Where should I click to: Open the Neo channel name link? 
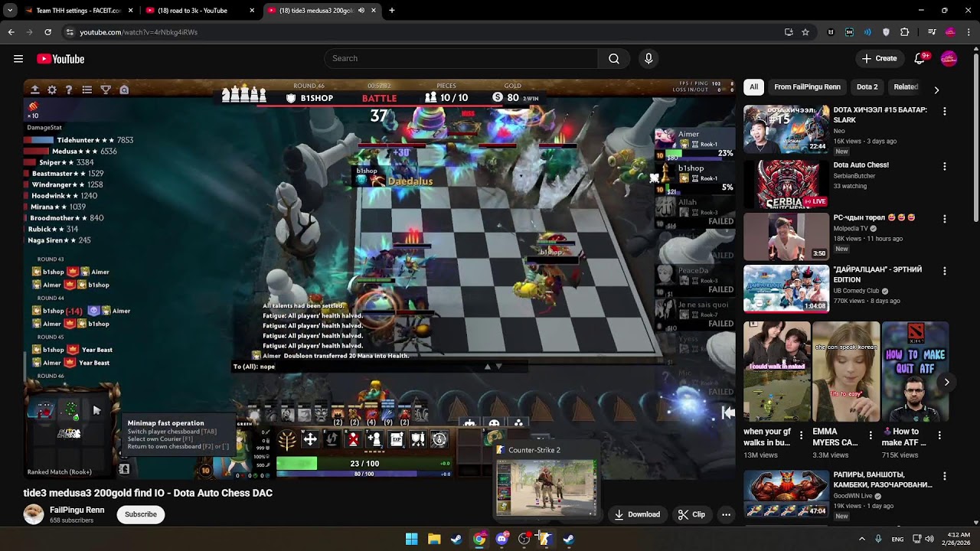[x=839, y=131]
